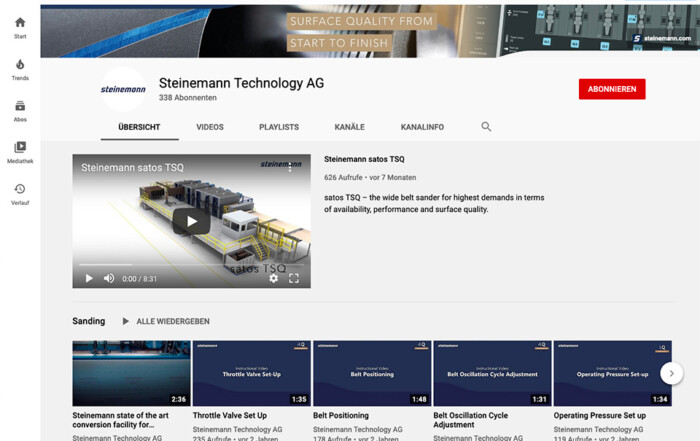The height and width of the screenshot is (441, 700).
Task: Open Operating Pressure Set-up thumbnail
Action: [612, 373]
